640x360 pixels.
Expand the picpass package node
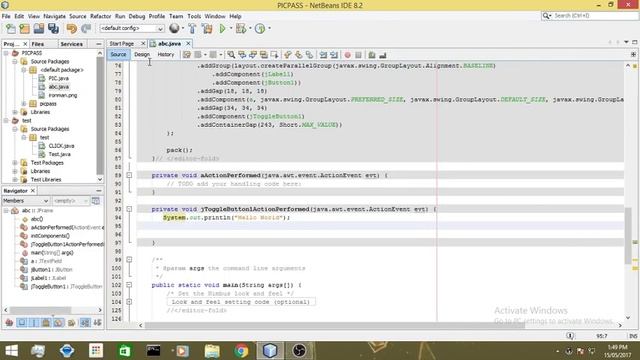click(x=24, y=104)
